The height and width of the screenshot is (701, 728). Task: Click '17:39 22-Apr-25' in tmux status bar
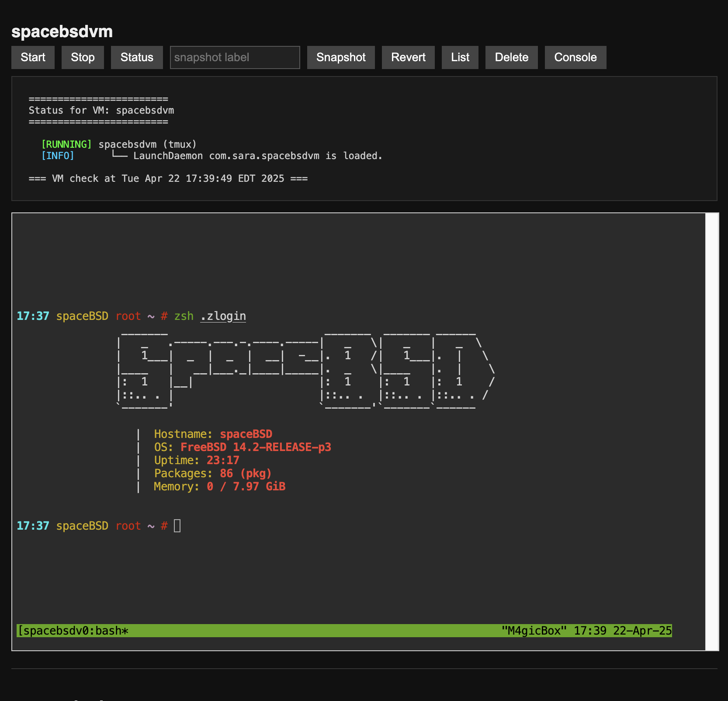coord(623,631)
